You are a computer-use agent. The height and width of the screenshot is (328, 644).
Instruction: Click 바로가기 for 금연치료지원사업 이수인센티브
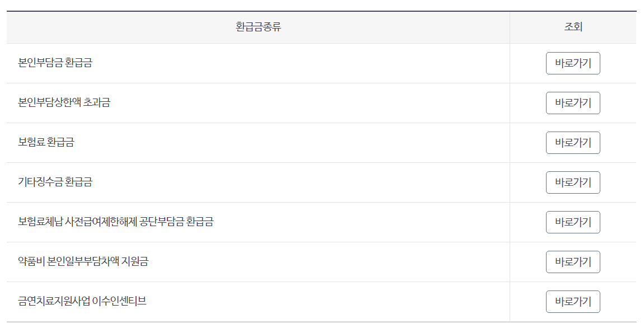pos(572,301)
